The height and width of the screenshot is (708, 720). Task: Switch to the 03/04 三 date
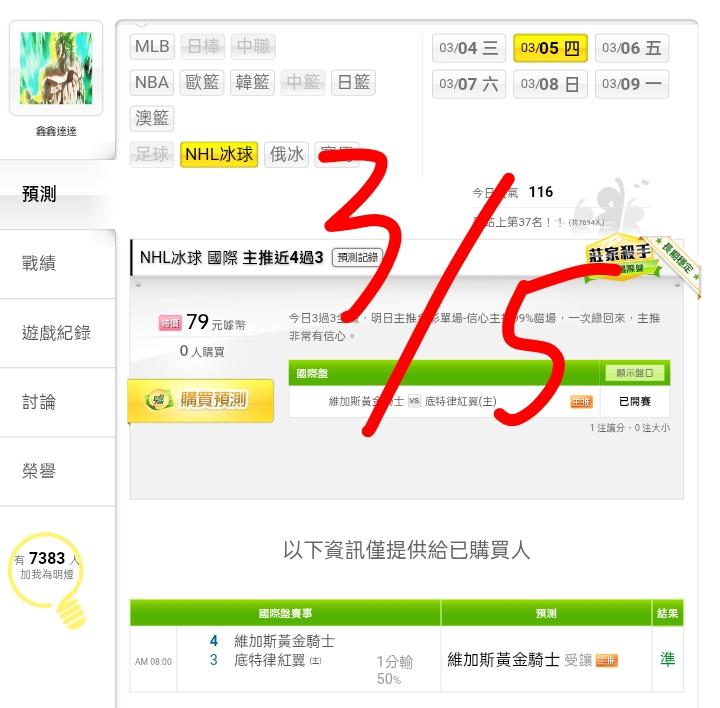(469, 48)
